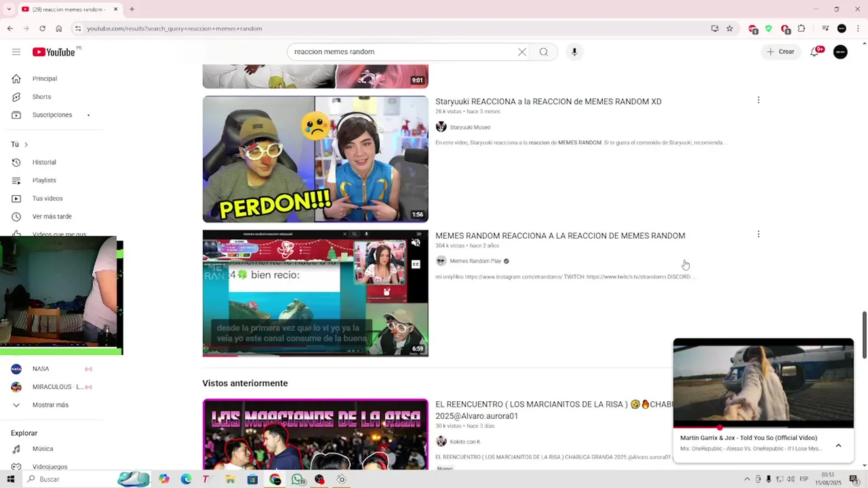Open WhatsApp from the taskbar

click(298, 479)
